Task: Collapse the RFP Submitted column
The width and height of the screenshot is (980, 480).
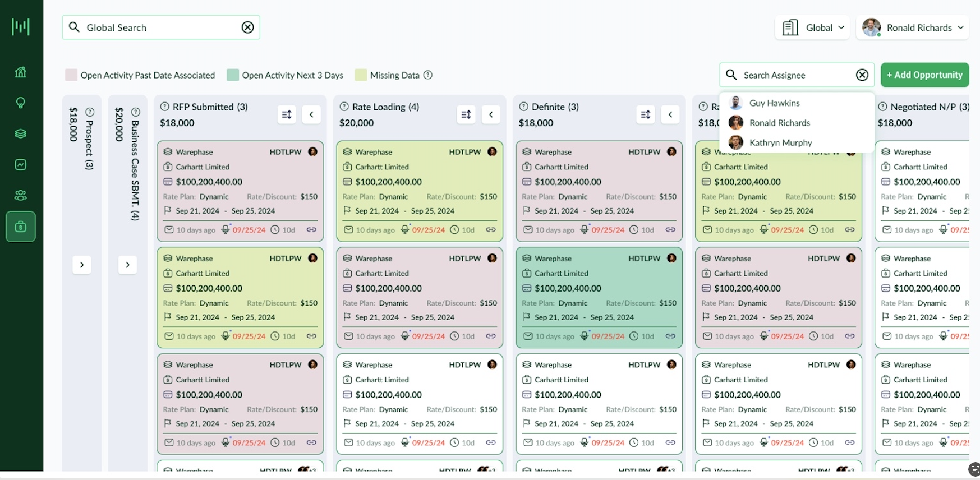Action: point(311,114)
